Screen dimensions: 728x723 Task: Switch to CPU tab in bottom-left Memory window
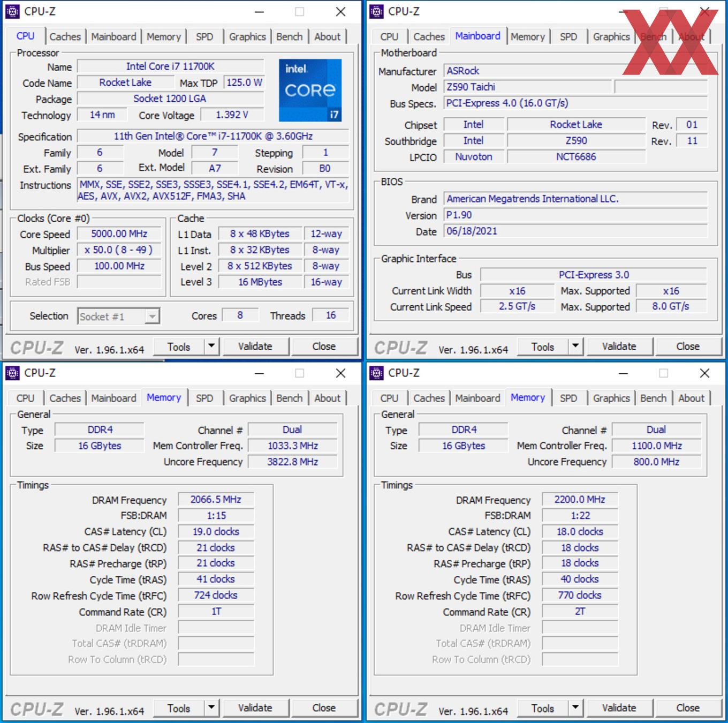(x=25, y=398)
